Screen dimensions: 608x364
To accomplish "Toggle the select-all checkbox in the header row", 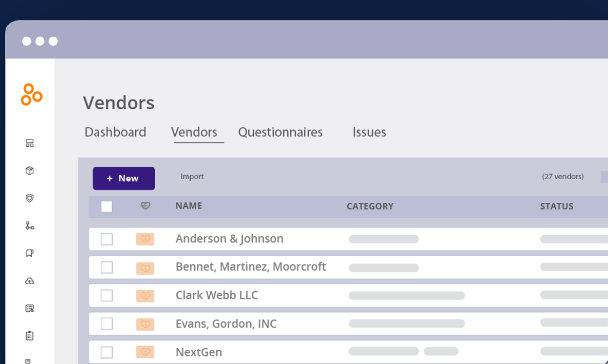I will point(106,206).
